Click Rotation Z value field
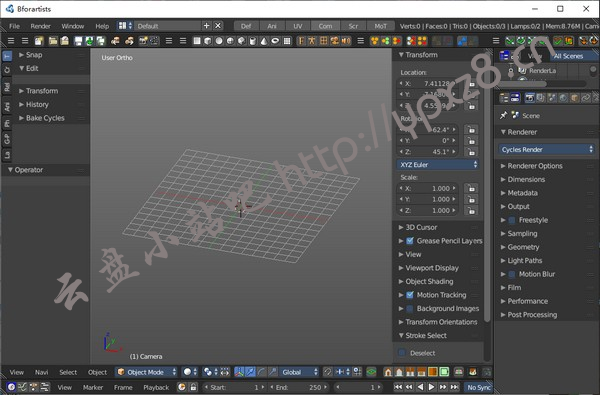The image size is (600, 395). 428,152
